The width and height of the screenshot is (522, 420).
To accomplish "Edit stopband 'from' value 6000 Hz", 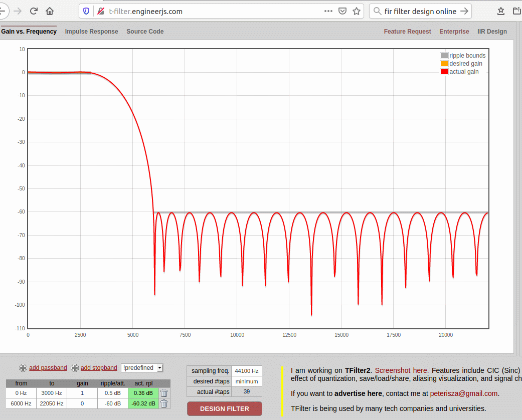I will coord(21,403).
